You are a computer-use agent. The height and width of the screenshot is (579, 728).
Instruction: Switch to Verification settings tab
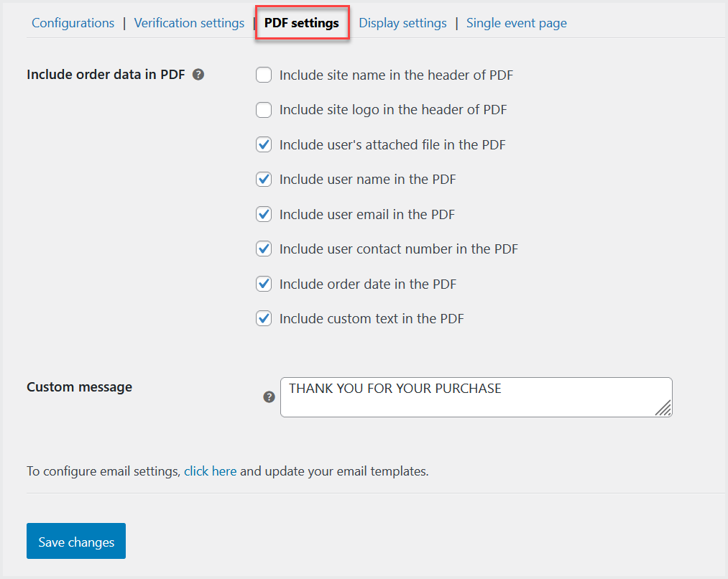pyautogui.click(x=189, y=23)
